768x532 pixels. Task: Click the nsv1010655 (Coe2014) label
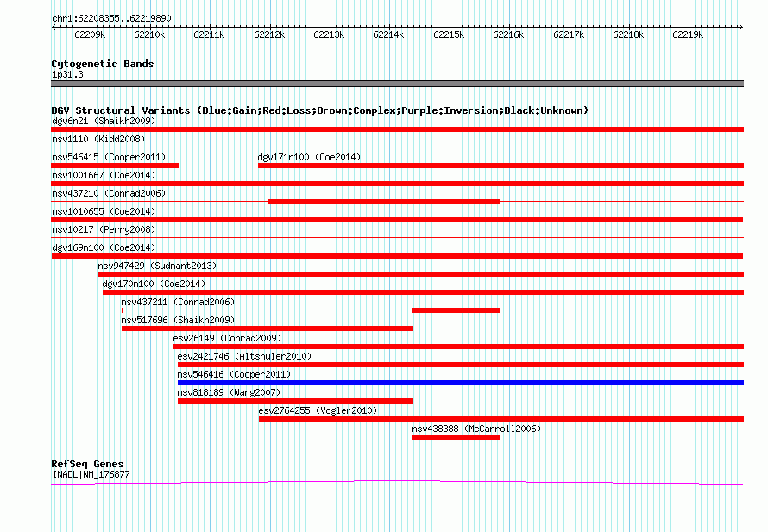click(104, 211)
